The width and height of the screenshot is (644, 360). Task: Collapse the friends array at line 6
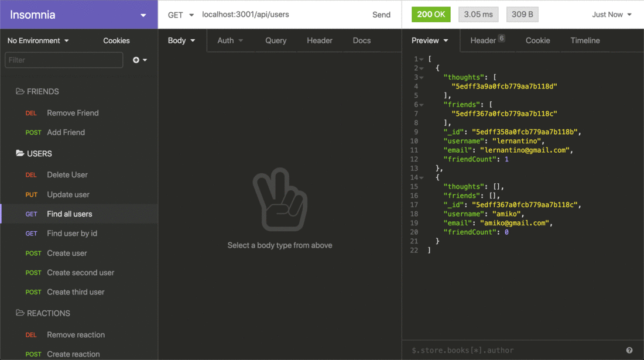click(x=422, y=105)
